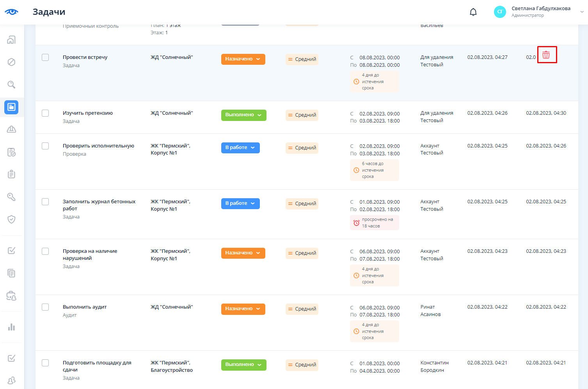This screenshot has width=588, height=389.
Task: Open task "Заполнить журнал бетонных работ"
Action: (99, 205)
